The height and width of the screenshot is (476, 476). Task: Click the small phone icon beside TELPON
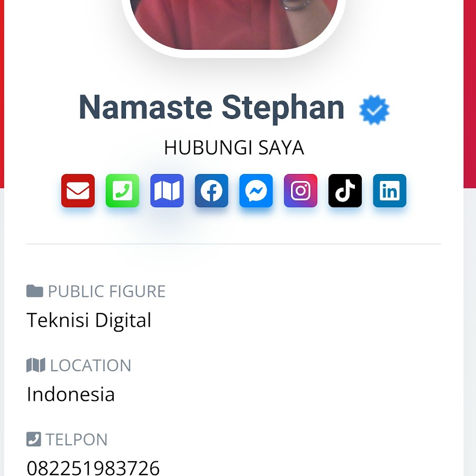(34, 439)
